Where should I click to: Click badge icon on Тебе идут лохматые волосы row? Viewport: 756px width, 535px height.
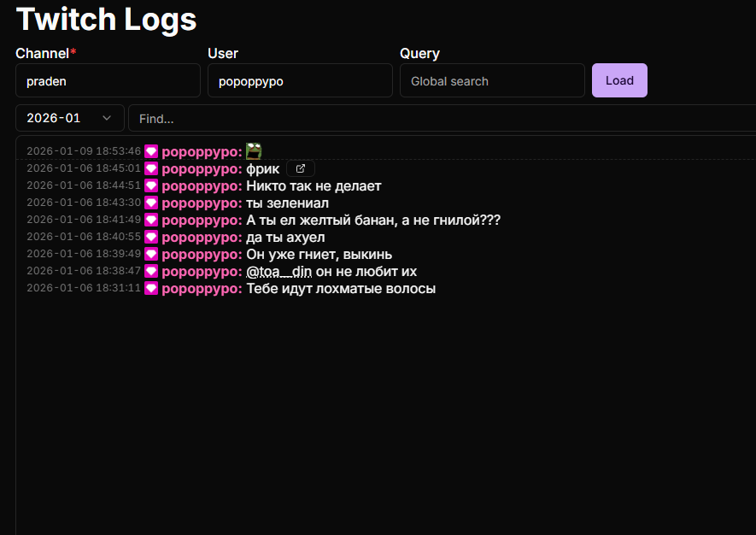click(x=151, y=289)
